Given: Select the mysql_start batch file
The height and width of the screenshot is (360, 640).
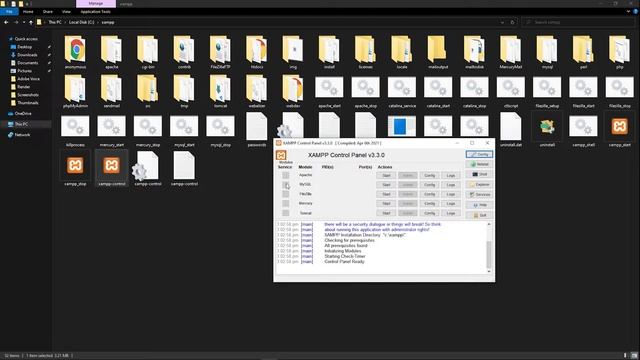Looking at the screenshot, I should click(184, 130).
